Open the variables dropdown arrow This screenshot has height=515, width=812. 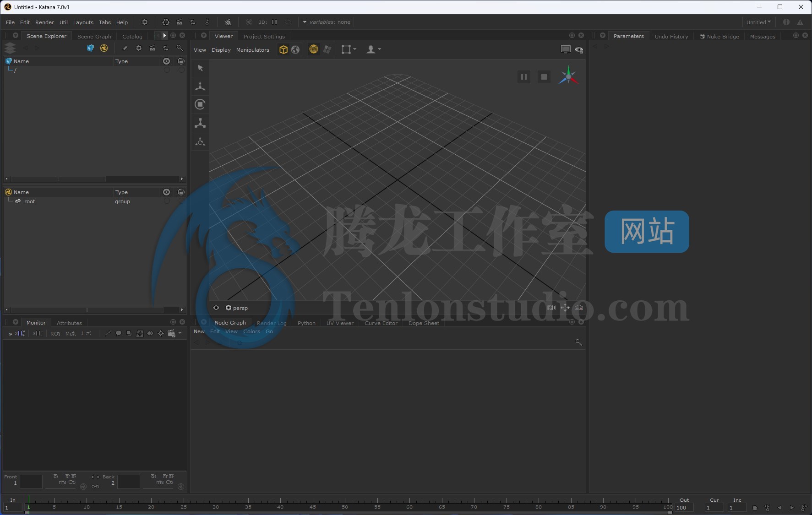[305, 22]
